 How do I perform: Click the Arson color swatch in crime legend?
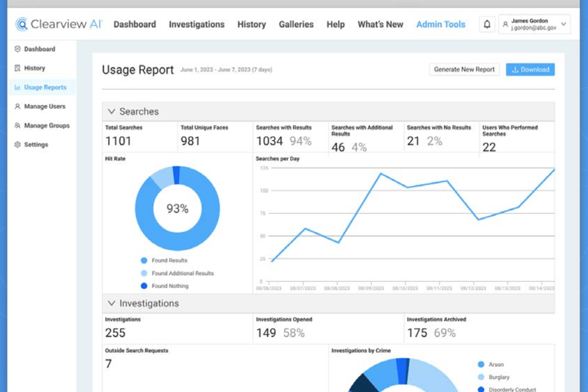[x=481, y=364]
